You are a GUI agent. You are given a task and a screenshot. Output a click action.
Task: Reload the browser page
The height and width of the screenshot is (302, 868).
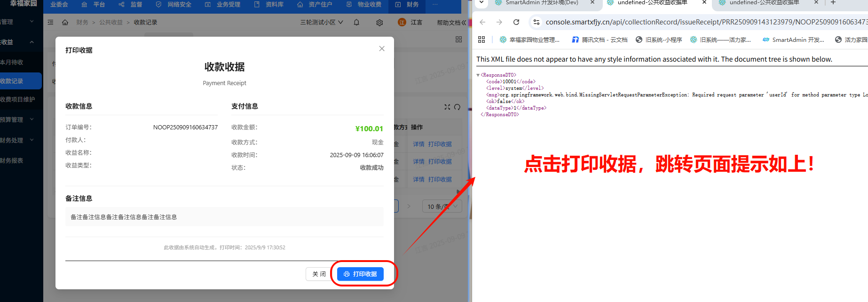click(x=516, y=22)
